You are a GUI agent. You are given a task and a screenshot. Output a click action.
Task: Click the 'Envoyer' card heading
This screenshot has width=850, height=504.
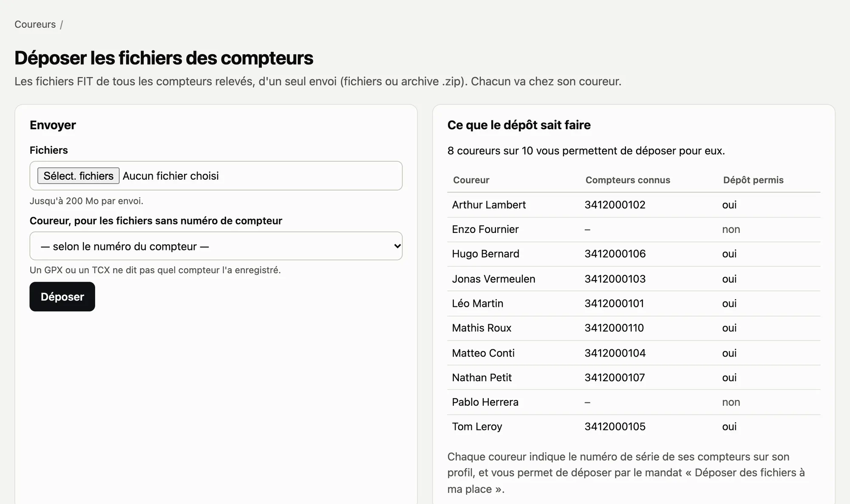pos(53,125)
